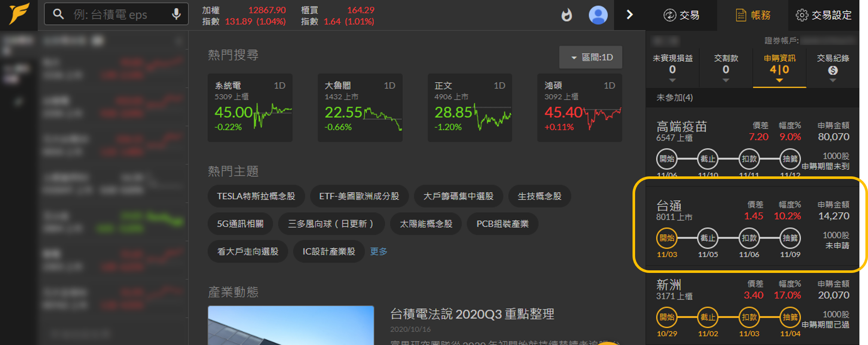Select the 大戶籌碼集中選股 theme

click(x=458, y=197)
